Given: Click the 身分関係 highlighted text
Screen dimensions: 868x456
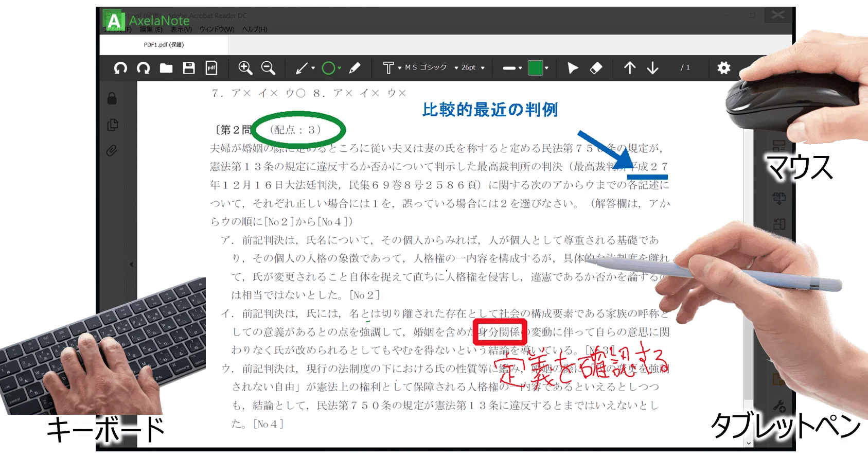Looking at the screenshot, I should tap(499, 332).
